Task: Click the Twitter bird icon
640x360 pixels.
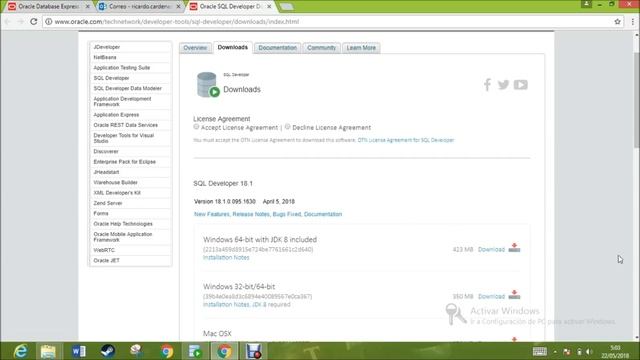Action: pos(503,84)
